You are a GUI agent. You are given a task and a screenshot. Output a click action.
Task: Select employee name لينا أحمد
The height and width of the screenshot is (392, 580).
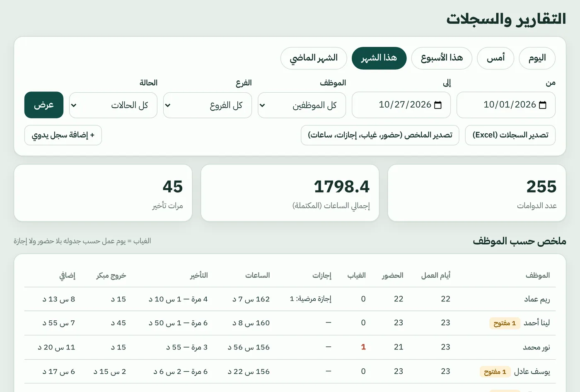[537, 323]
